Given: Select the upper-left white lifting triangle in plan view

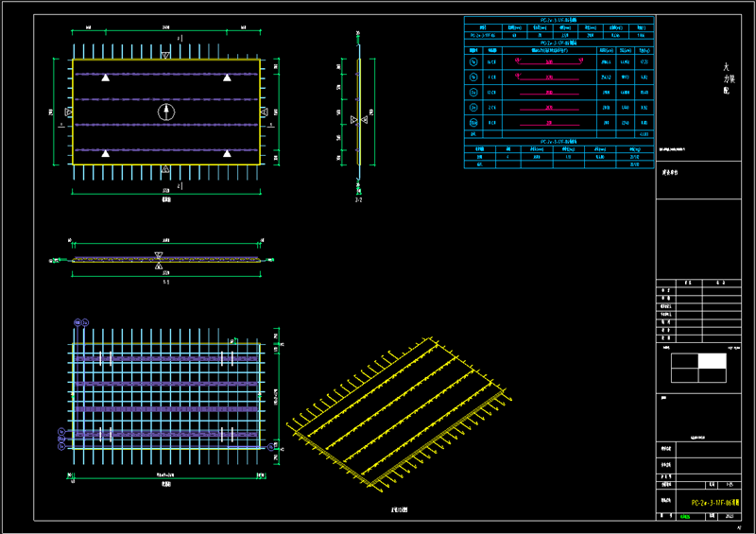Looking at the screenshot, I should pyautogui.click(x=106, y=78).
